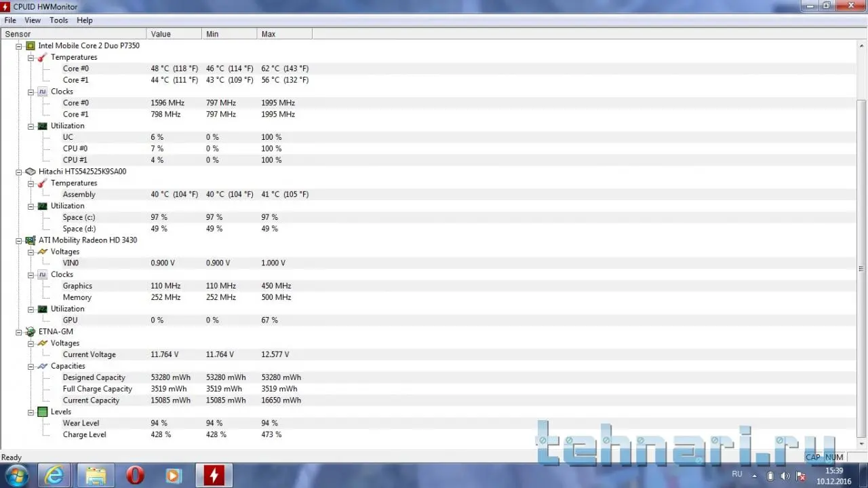Open the View menu

(x=33, y=20)
